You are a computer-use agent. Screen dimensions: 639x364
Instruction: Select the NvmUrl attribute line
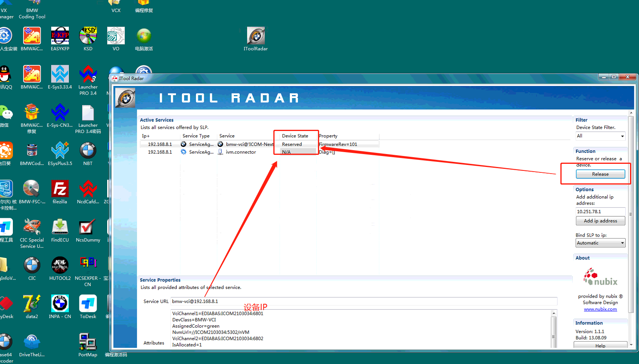point(211,332)
